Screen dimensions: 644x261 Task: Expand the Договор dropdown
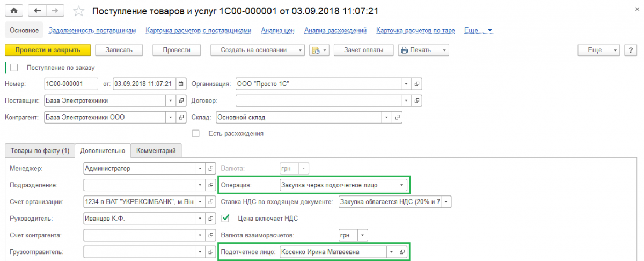(x=407, y=100)
